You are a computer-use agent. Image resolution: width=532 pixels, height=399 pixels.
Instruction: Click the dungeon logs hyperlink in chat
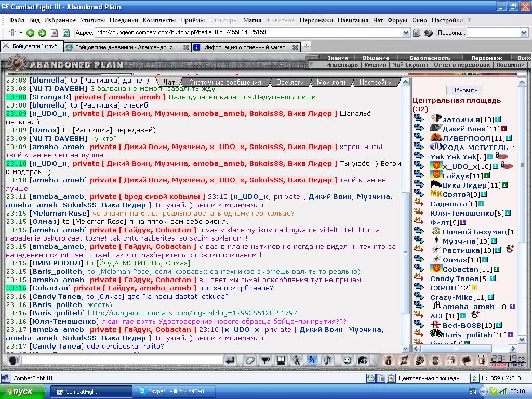click(192, 313)
